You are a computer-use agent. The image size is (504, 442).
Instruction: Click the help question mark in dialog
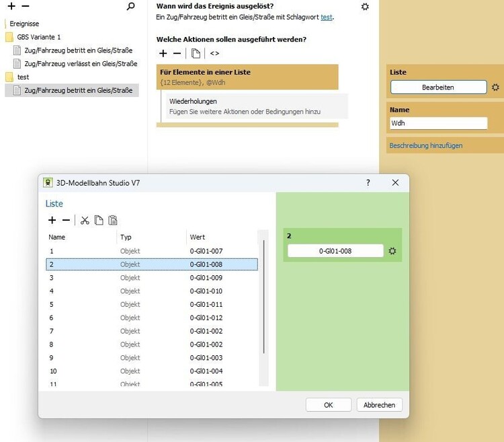click(x=368, y=183)
